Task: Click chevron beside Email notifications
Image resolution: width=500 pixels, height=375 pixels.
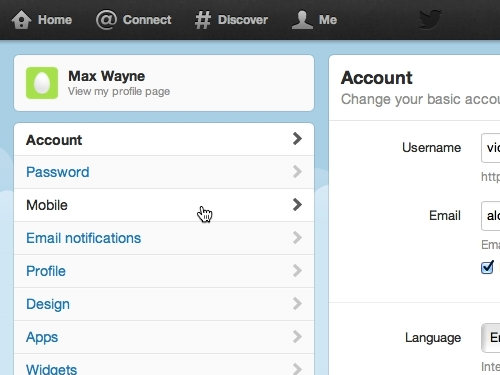Action: [297, 238]
